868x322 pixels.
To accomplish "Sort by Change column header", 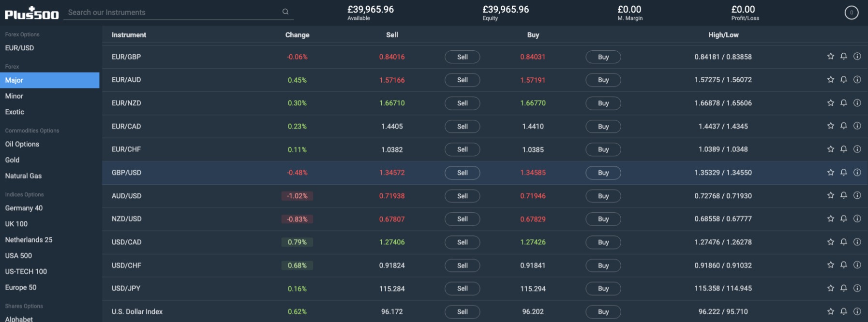I will click(x=297, y=35).
